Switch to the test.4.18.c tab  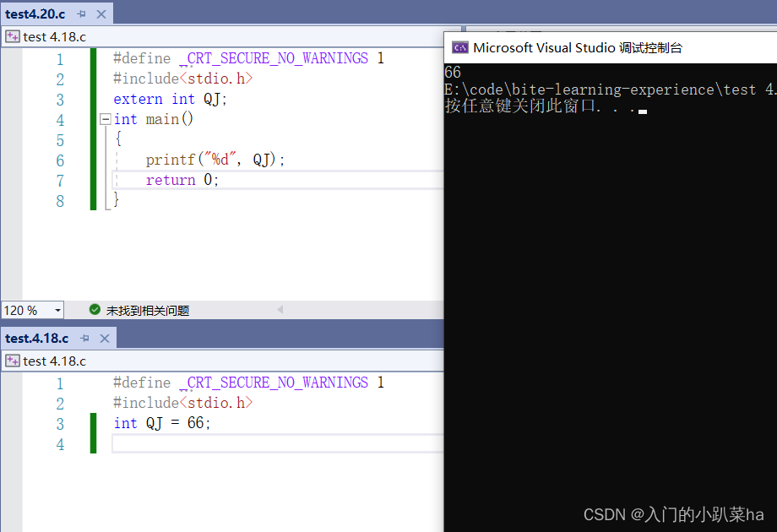[x=36, y=337]
